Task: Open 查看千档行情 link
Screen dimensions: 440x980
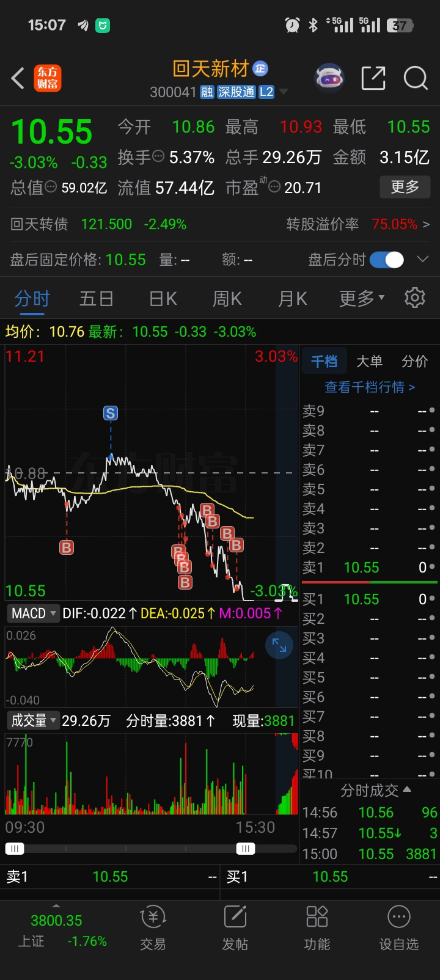Action: (370, 387)
